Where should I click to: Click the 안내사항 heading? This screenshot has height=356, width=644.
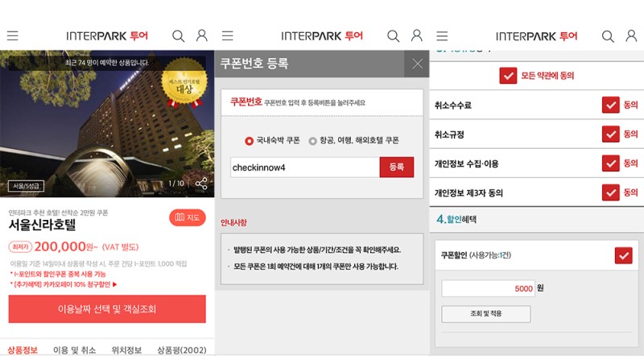[233, 223]
